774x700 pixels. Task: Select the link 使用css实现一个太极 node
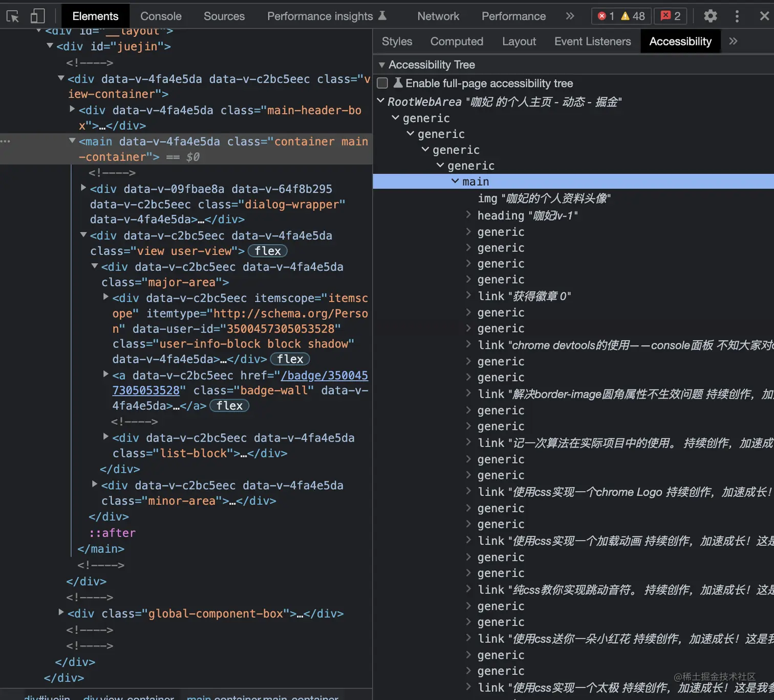(x=626, y=688)
